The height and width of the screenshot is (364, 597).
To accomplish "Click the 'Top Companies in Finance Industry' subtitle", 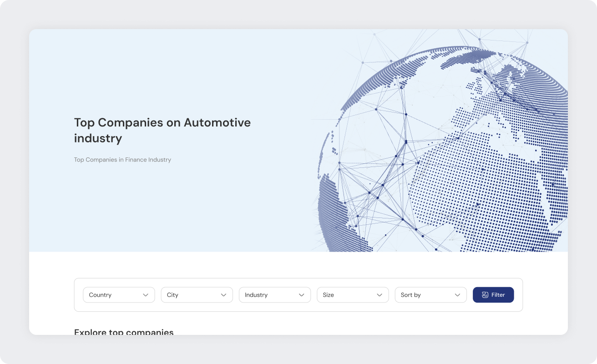I will [122, 160].
